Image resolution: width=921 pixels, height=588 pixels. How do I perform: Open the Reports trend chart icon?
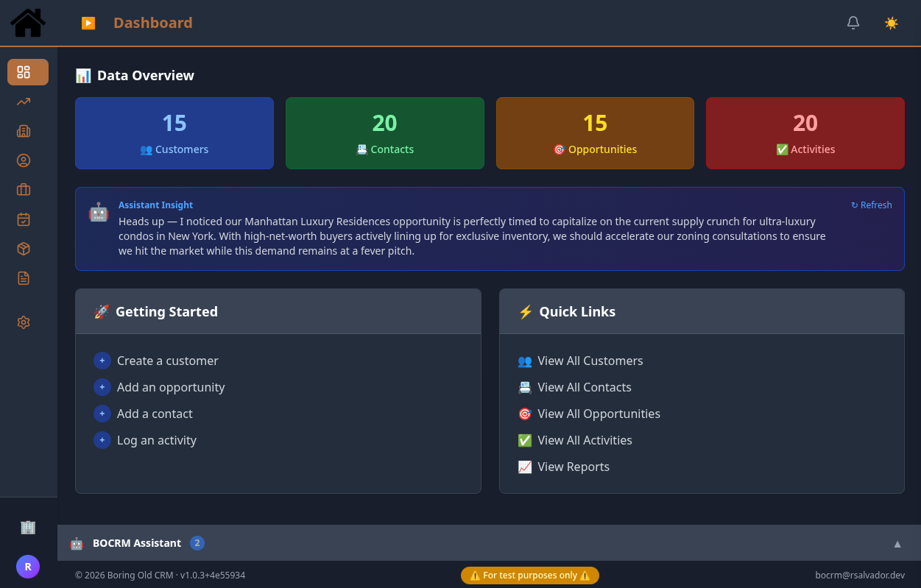pyautogui.click(x=23, y=102)
